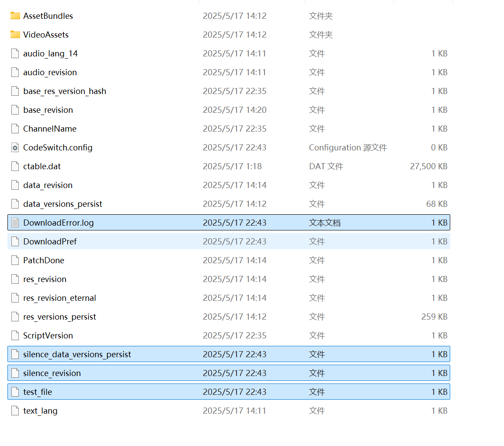Click the CodeSwitch.config gear file icon
The height and width of the screenshot is (446, 504).
[x=15, y=147]
